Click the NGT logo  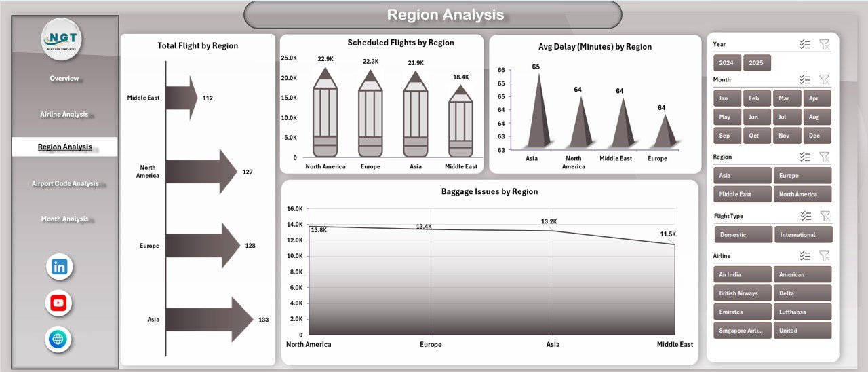pos(62,39)
